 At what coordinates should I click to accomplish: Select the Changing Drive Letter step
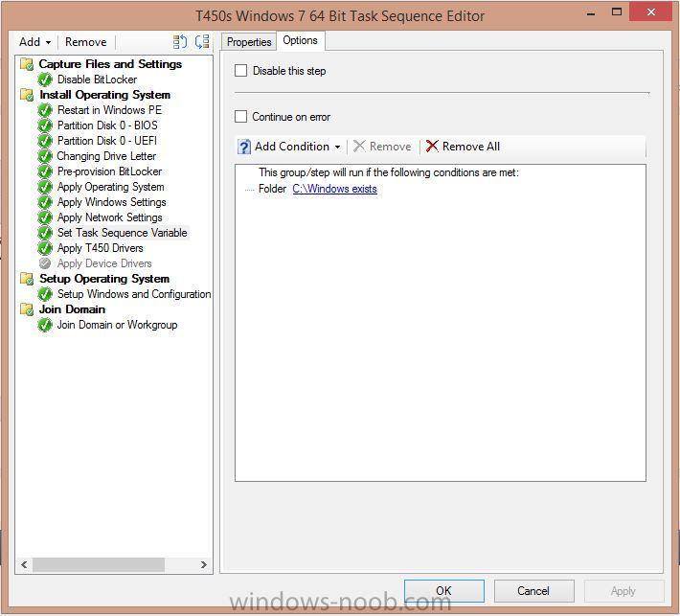point(106,156)
